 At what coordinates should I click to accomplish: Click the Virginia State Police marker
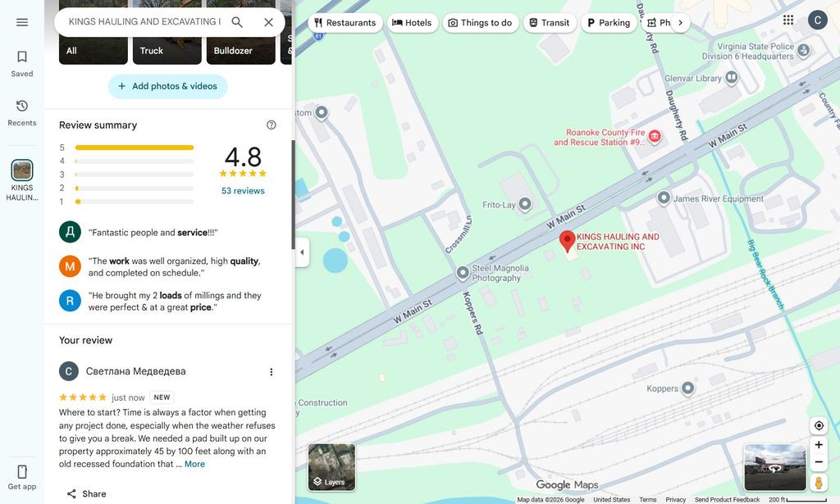tap(803, 50)
